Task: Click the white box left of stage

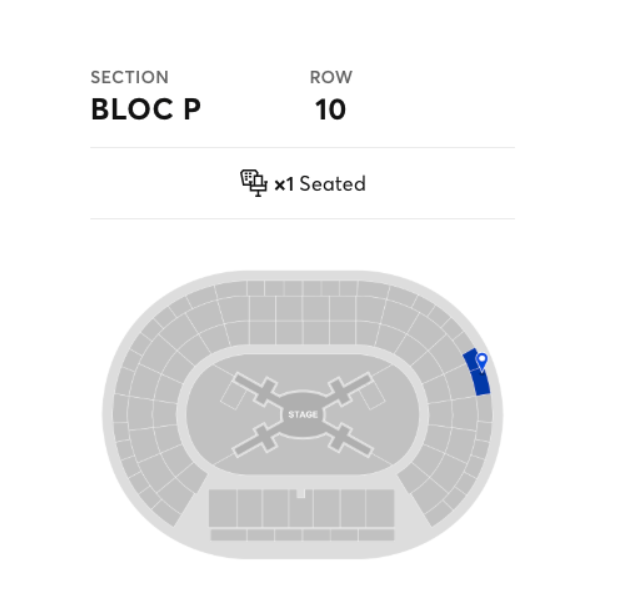Action: [232, 395]
